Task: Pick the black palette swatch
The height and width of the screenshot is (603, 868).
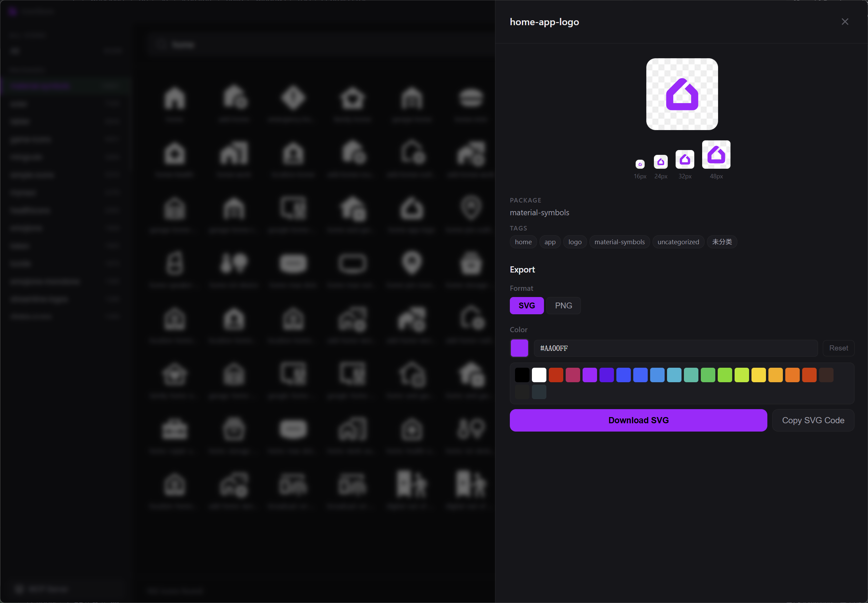Action: click(x=522, y=375)
